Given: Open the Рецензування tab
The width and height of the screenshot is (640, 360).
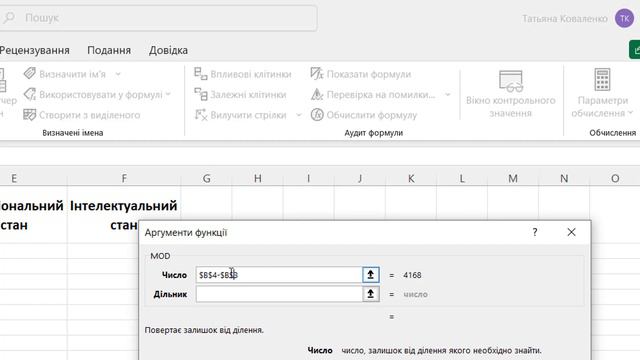Looking at the screenshot, I should coord(35,50).
